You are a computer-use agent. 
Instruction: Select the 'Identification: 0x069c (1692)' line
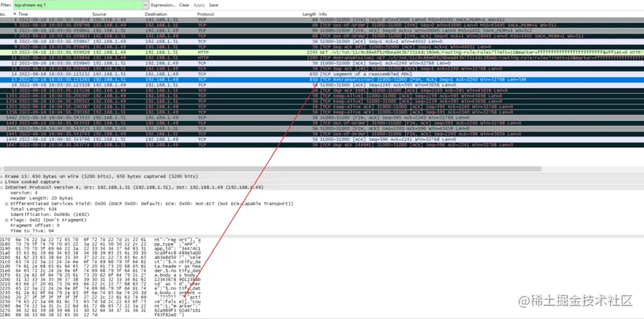click(49, 215)
